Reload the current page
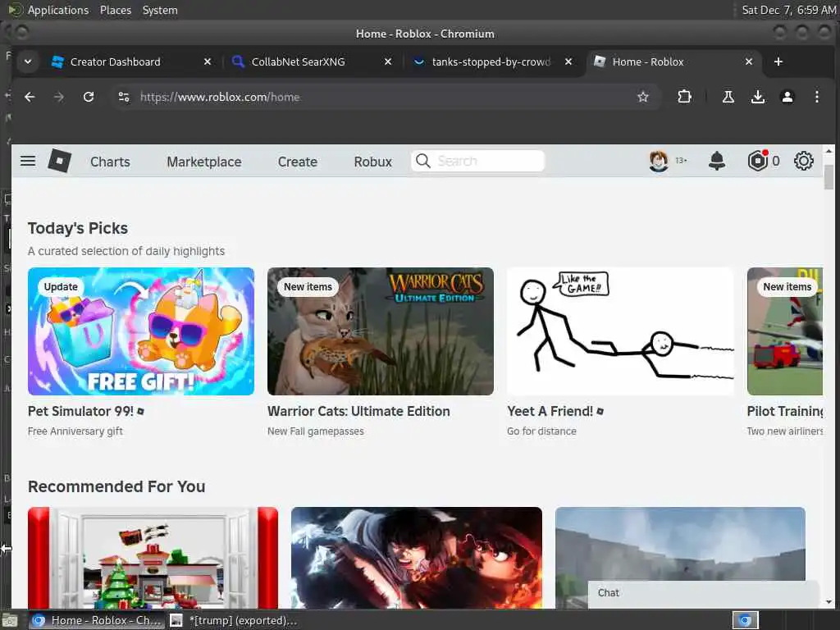Screen dimensions: 840x630 click(89, 97)
